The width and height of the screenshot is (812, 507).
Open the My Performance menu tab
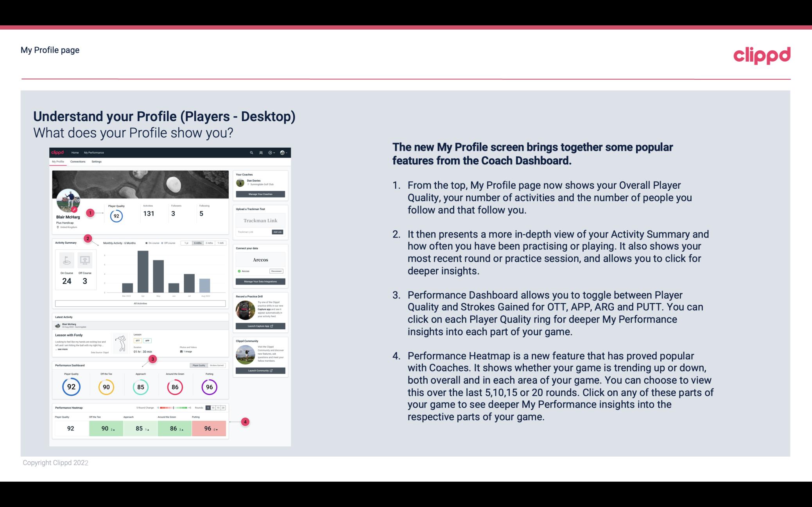point(93,152)
